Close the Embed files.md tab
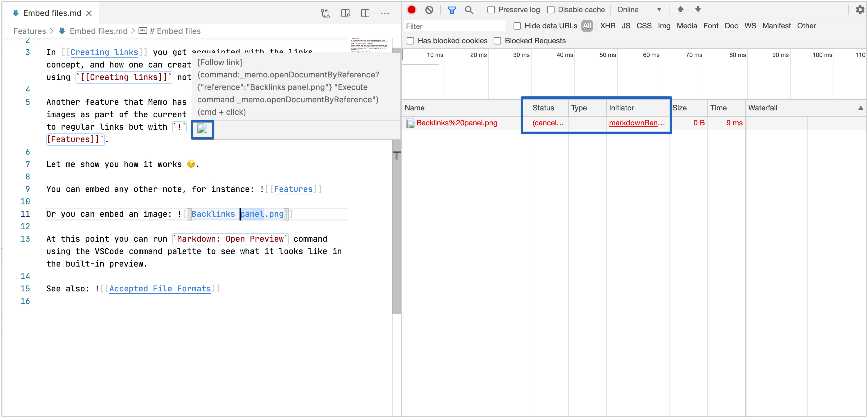 coord(89,13)
